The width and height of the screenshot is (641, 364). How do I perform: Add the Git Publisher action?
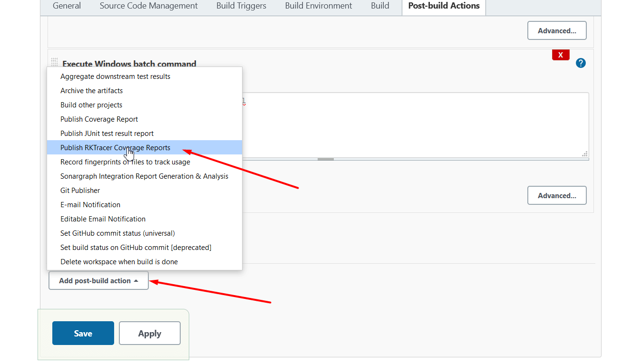(80, 190)
